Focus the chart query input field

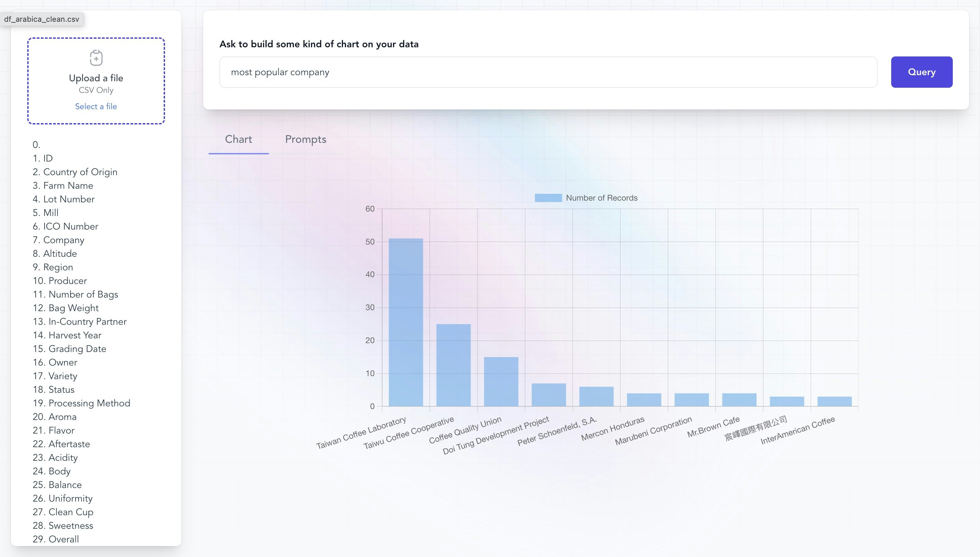point(548,72)
